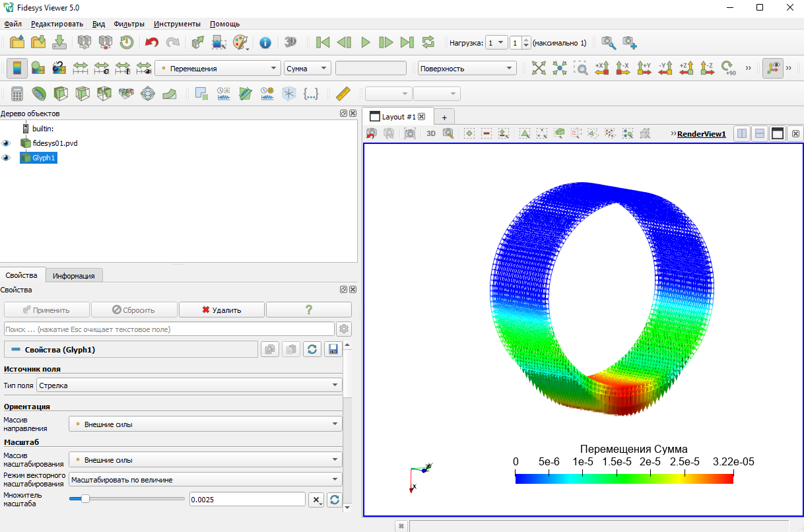Click the Calculator filter icon

pyautogui.click(x=18, y=94)
